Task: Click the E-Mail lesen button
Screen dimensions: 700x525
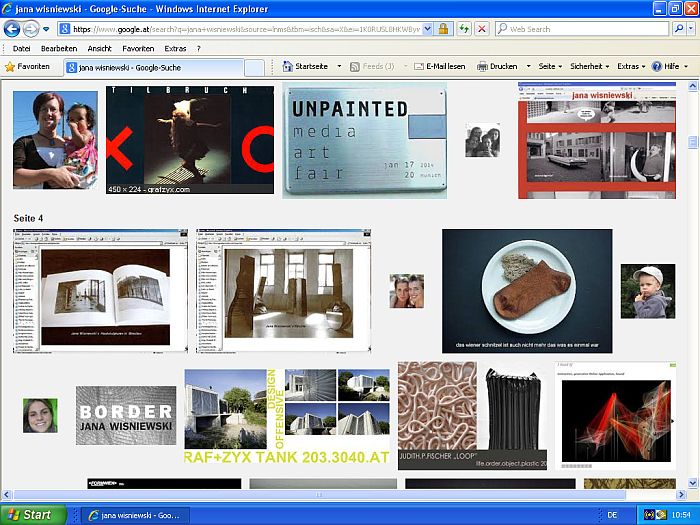Action: point(440,67)
